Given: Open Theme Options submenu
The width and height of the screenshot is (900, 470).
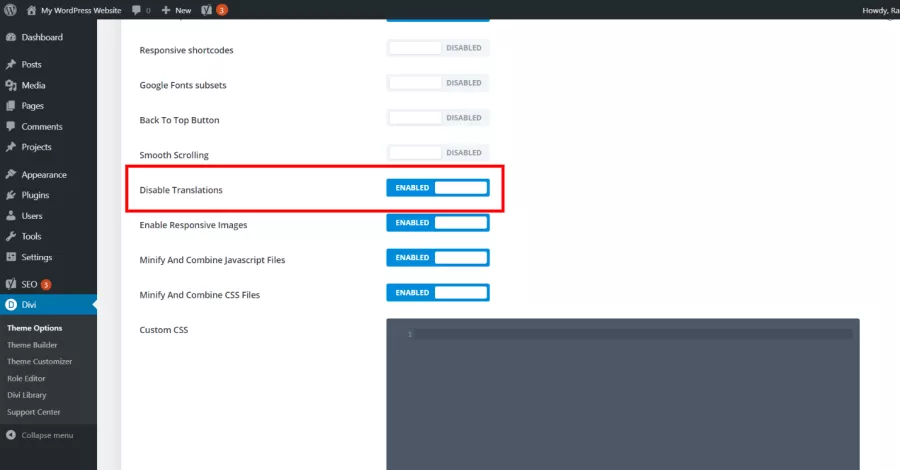Looking at the screenshot, I should [34, 328].
